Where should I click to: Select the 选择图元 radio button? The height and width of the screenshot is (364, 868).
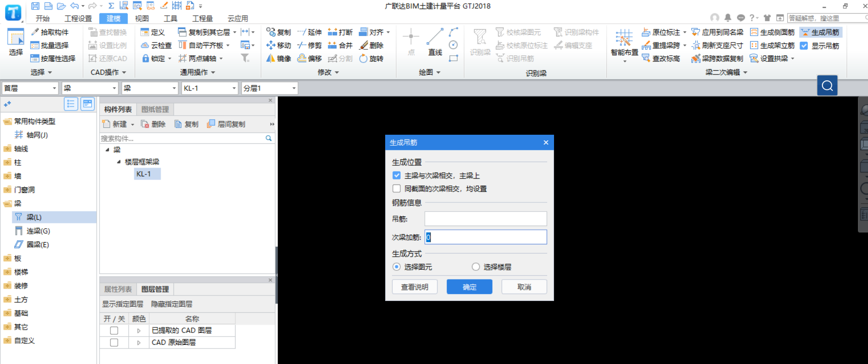point(397,267)
